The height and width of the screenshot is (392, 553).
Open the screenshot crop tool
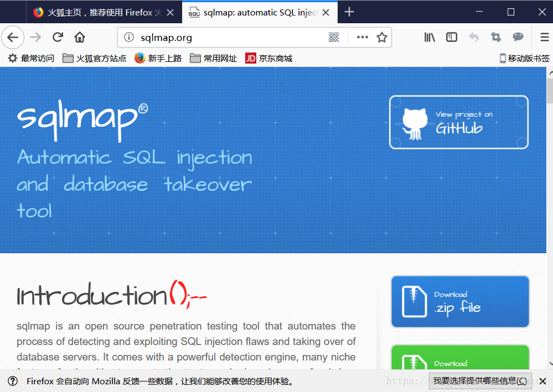tap(496, 37)
